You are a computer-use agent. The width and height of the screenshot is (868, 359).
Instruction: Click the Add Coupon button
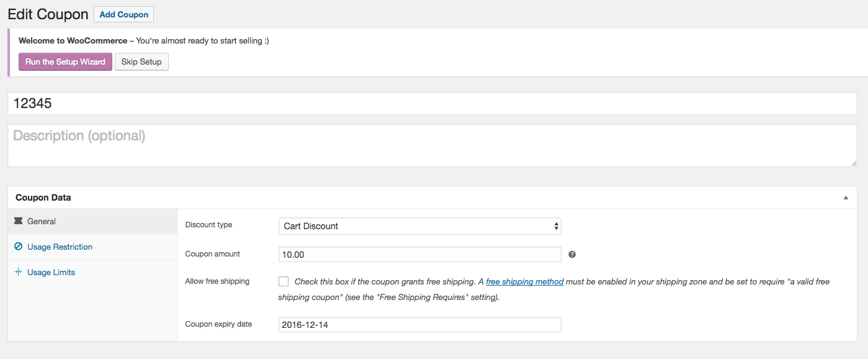pos(123,14)
